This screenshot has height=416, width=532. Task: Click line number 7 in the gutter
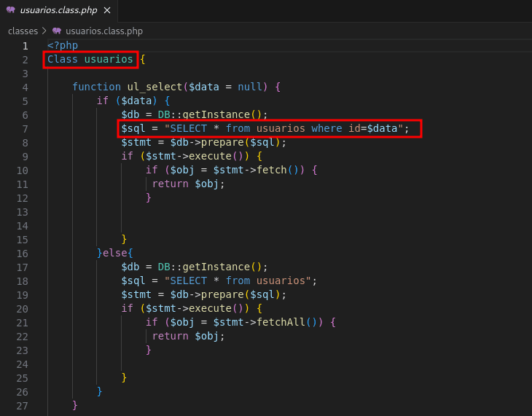click(24, 128)
